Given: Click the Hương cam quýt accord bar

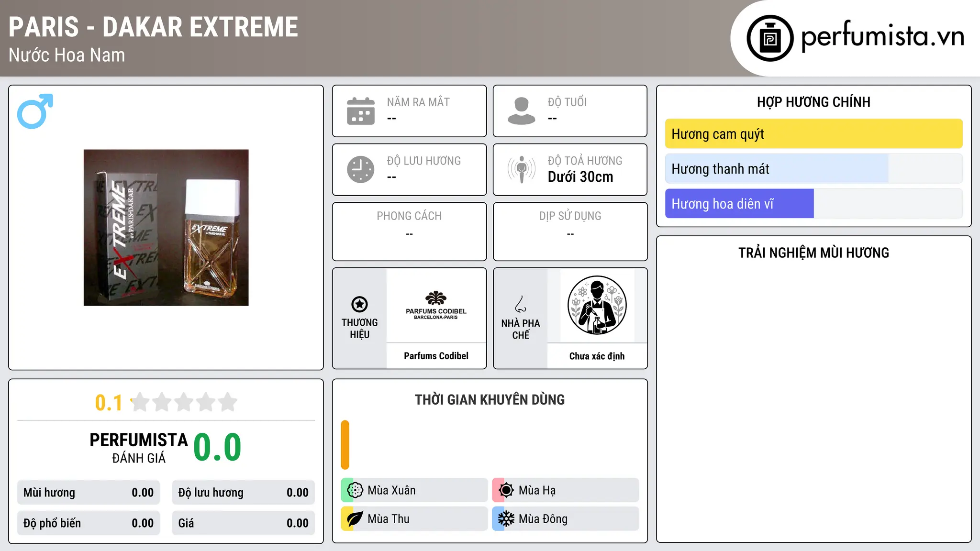Looking at the screenshot, I should point(813,134).
